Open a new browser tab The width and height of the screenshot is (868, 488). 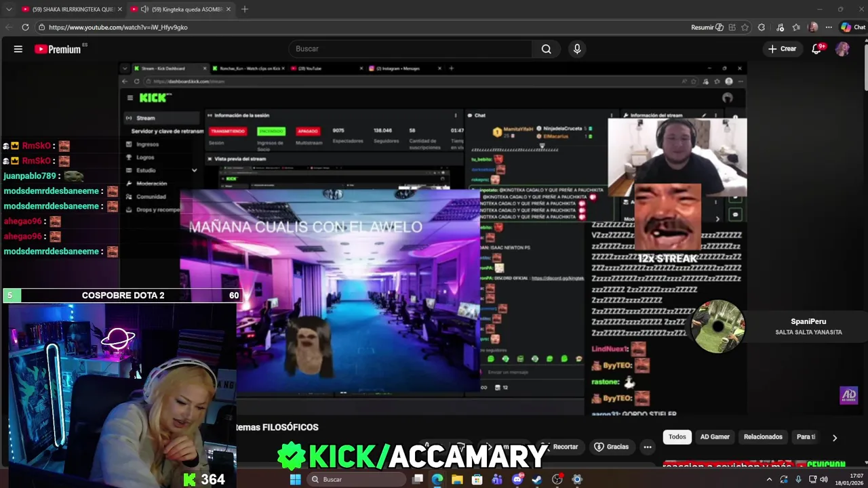(x=245, y=9)
